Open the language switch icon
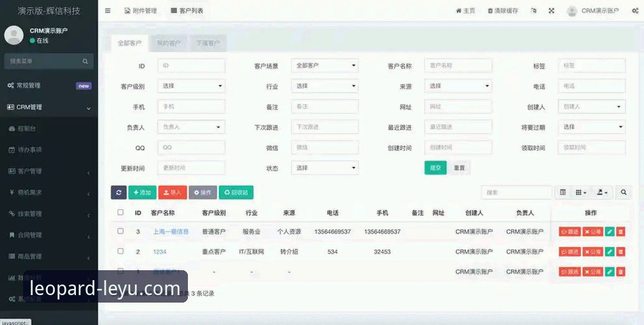Screen dimensions: 644x325 click(x=533, y=11)
